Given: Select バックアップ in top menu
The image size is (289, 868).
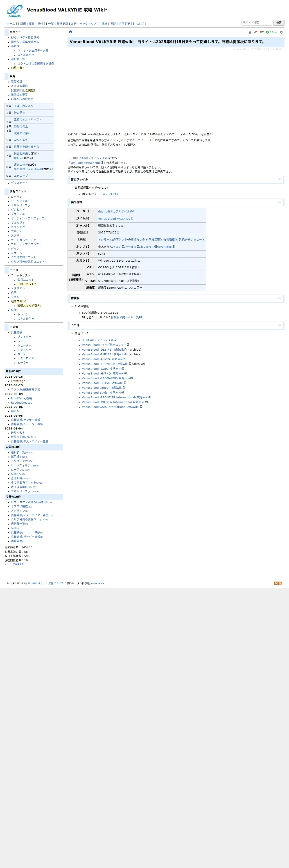Looking at the screenshot, I should pyautogui.click(x=88, y=24).
